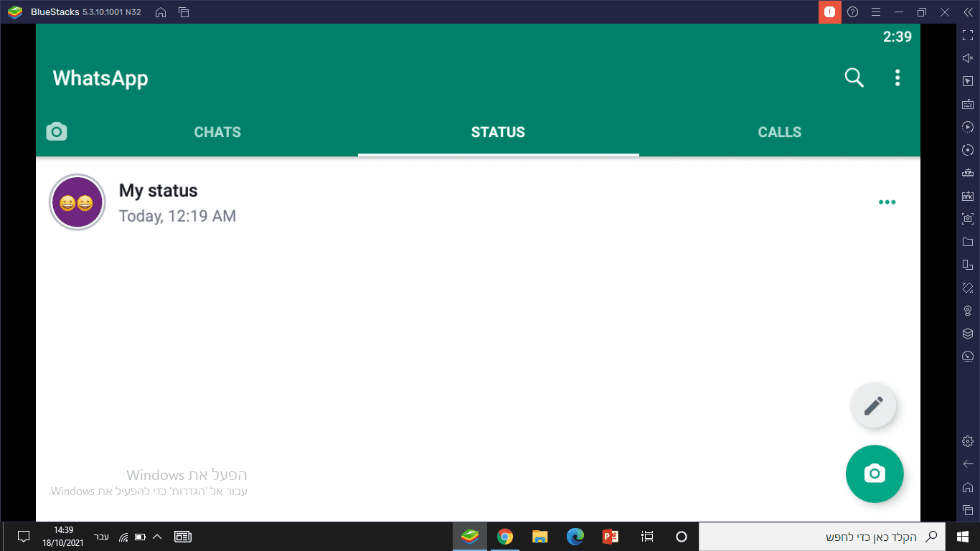Open the stacked layers eco mode icon
The height and width of the screenshot is (551, 980).
[x=967, y=334]
